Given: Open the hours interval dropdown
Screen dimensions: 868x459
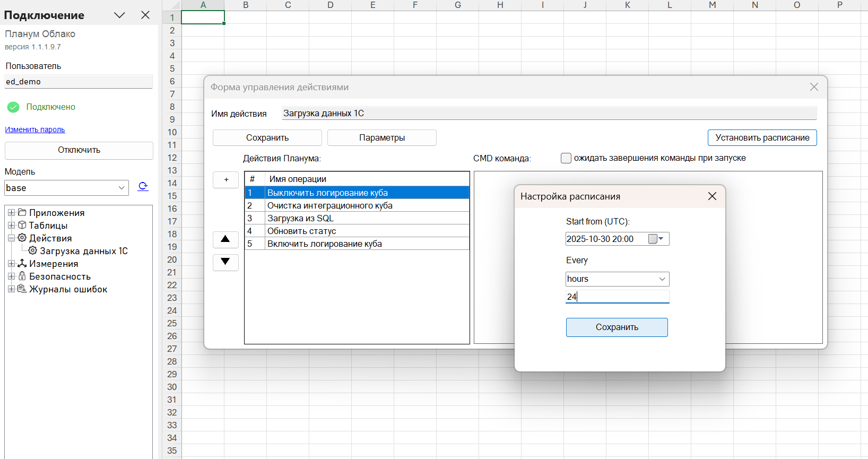Looking at the screenshot, I should point(617,279).
